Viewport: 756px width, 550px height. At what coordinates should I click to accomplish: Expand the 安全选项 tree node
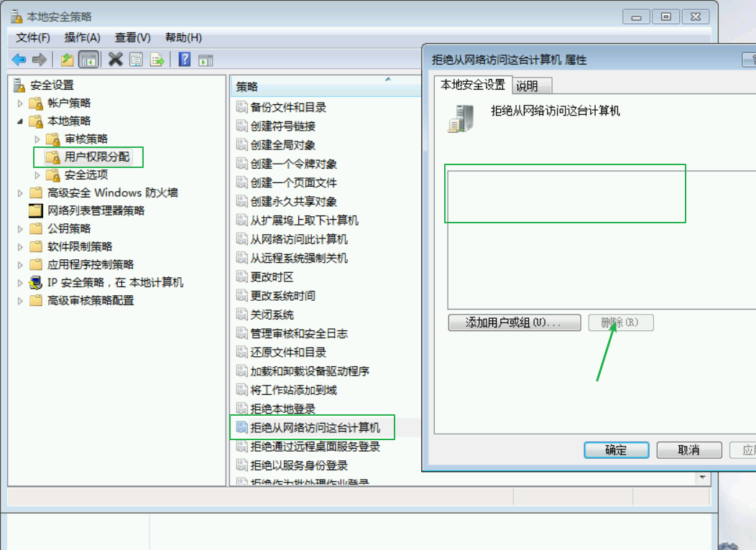click(x=37, y=175)
